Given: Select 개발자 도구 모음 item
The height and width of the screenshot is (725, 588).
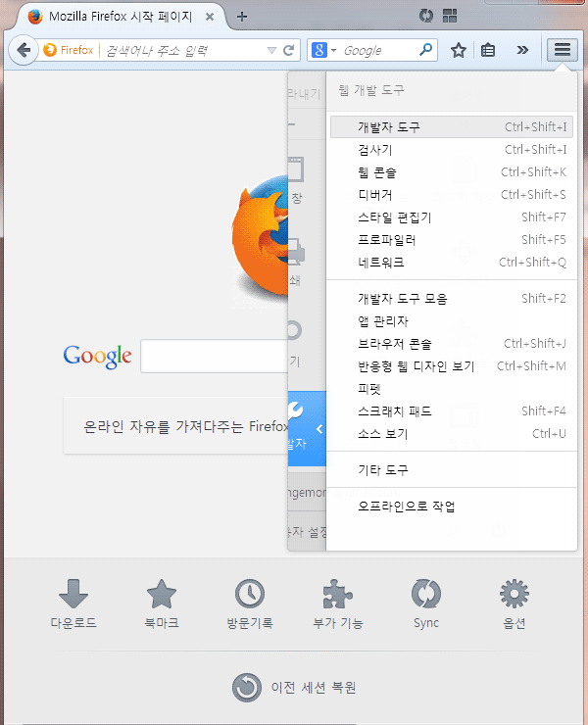Looking at the screenshot, I should point(452,299).
